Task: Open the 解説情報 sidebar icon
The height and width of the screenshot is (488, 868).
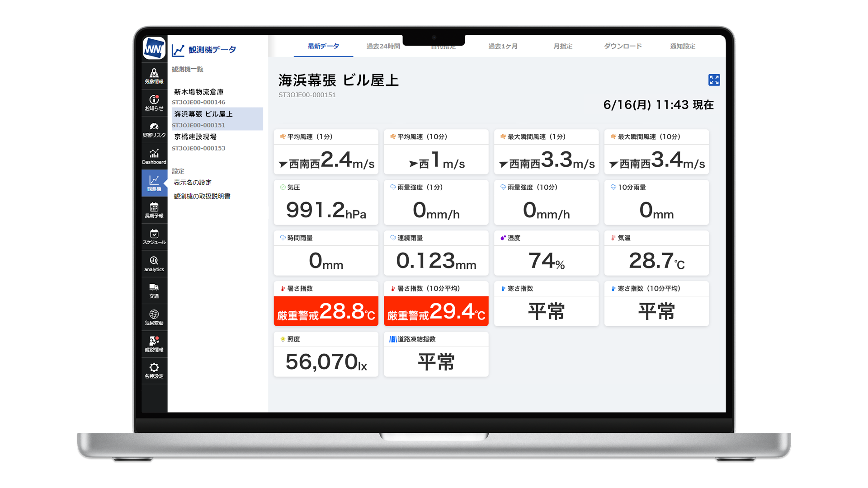Action: 154,344
